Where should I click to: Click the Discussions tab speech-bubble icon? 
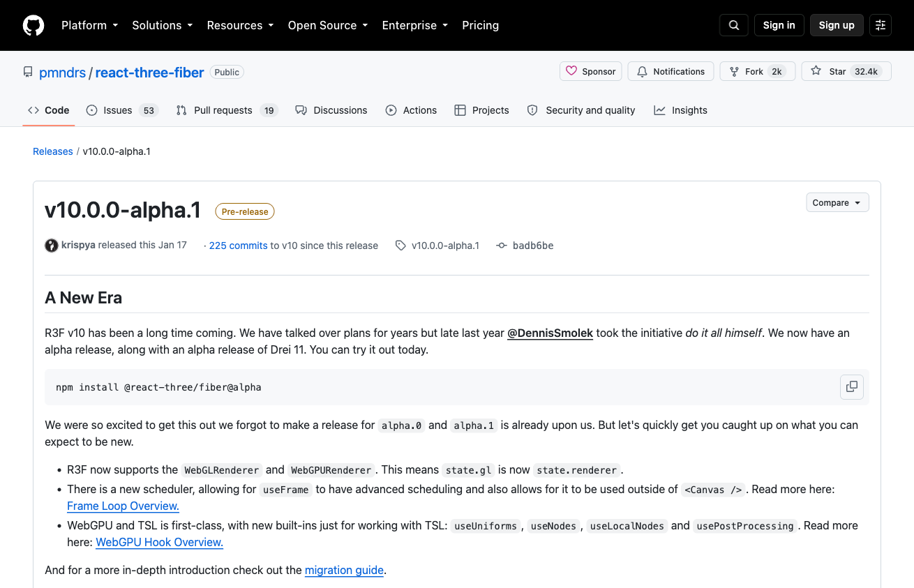pos(301,110)
